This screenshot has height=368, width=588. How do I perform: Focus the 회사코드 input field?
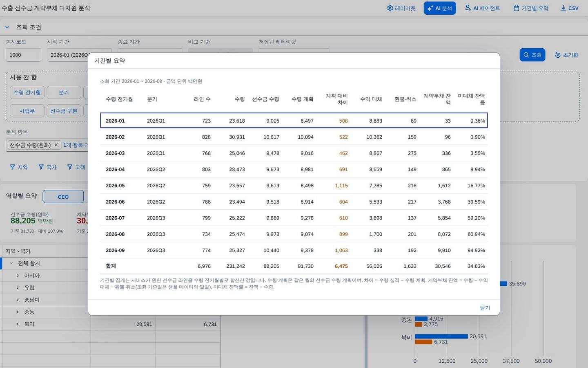click(x=23, y=55)
